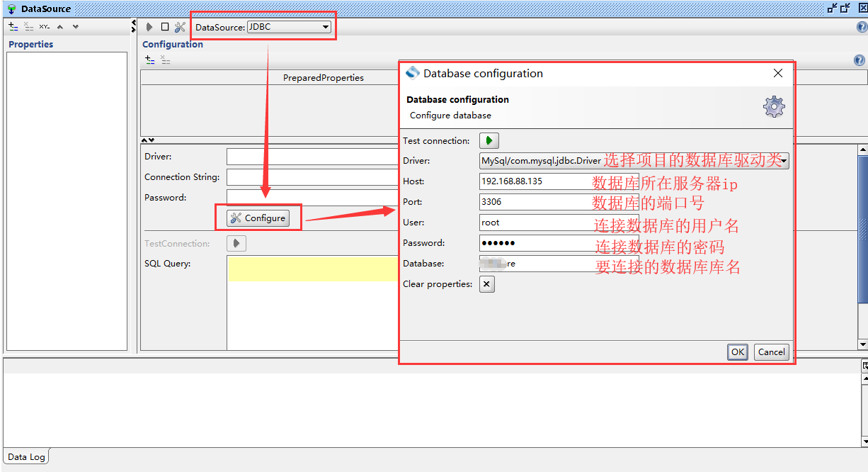Screen dimensions: 868x472
Task: Switch to the Data Log tab
Action: 26,457
